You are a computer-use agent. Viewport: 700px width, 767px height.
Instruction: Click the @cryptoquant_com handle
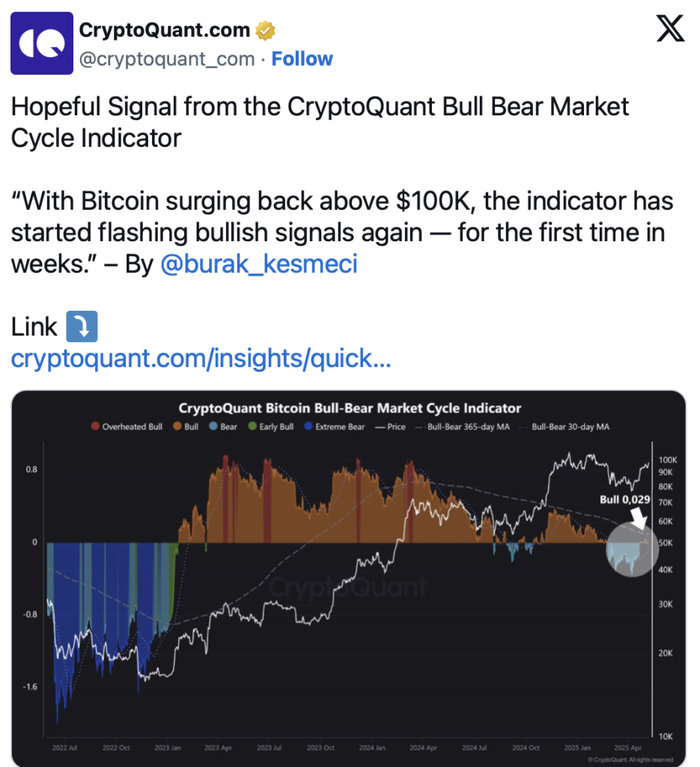[167, 59]
